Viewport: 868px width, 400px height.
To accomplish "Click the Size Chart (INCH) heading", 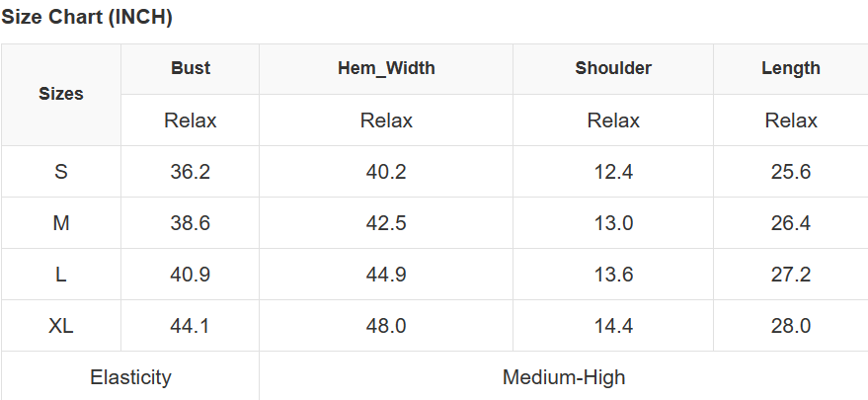I will [x=87, y=17].
